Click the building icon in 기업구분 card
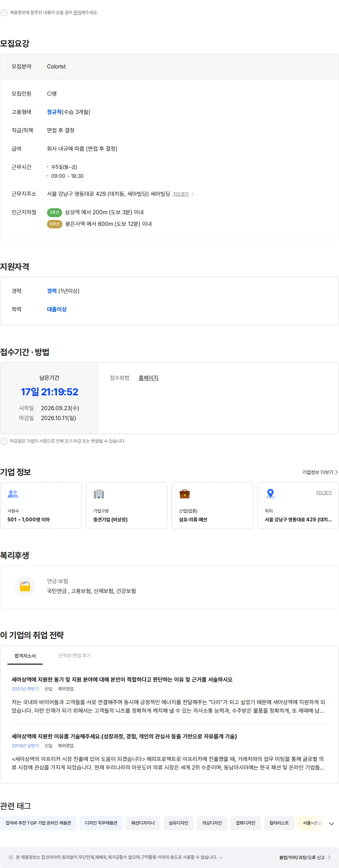The width and height of the screenshot is (339, 868). [99, 493]
